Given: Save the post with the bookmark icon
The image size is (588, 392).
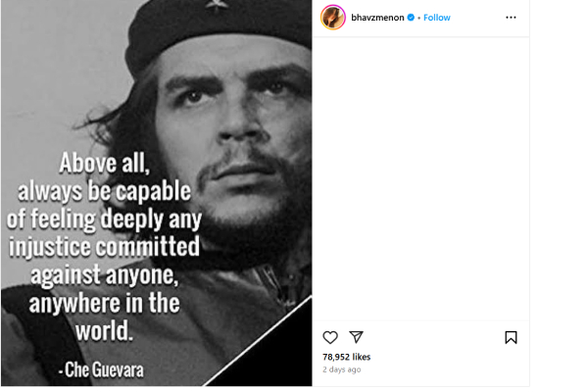Looking at the screenshot, I should coord(511,337).
